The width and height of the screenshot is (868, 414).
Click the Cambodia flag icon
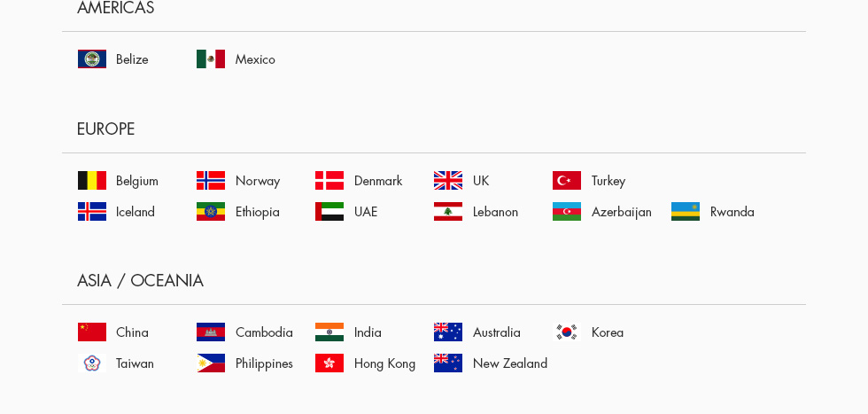(211, 332)
